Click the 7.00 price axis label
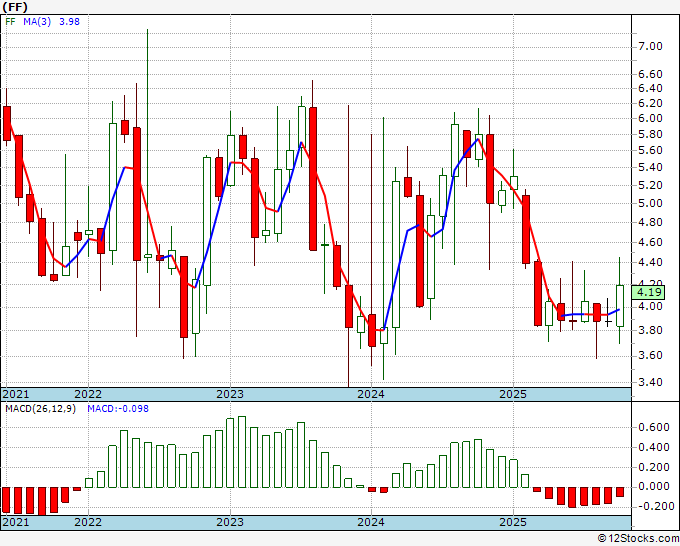This screenshot has height=546, width=680. [650, 46]
